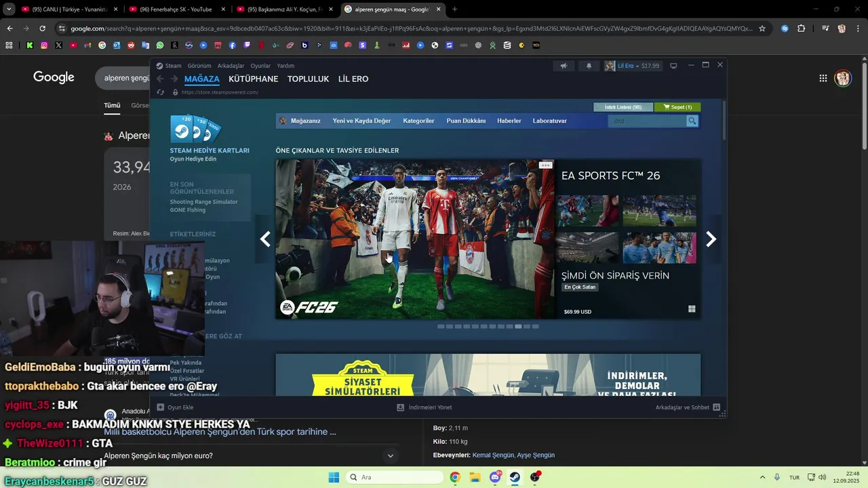Open Windows Start menu

(334, 477)
